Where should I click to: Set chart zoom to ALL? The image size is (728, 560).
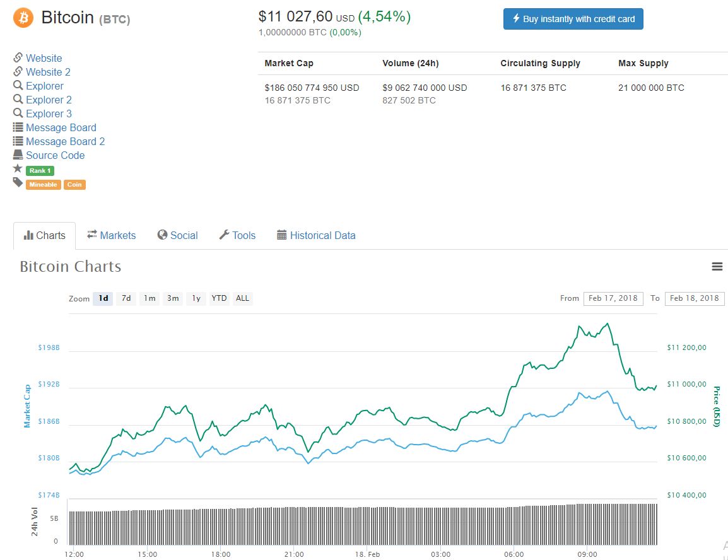click(242, 298)
